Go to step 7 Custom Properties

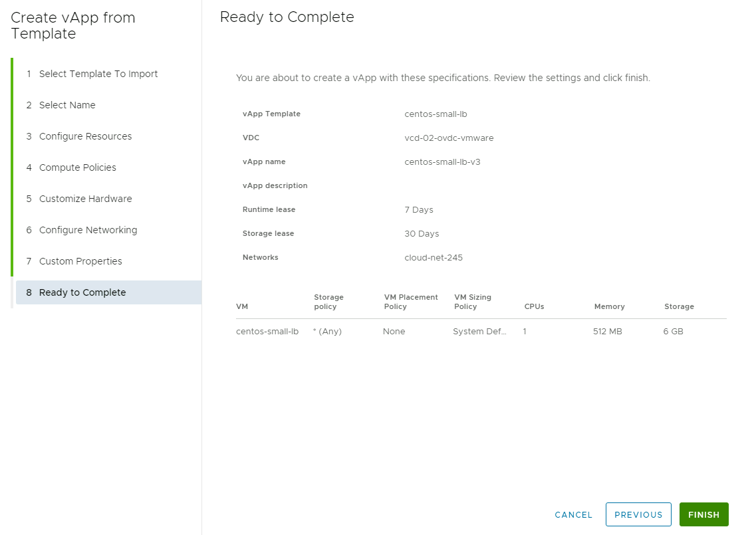[80, 261]
